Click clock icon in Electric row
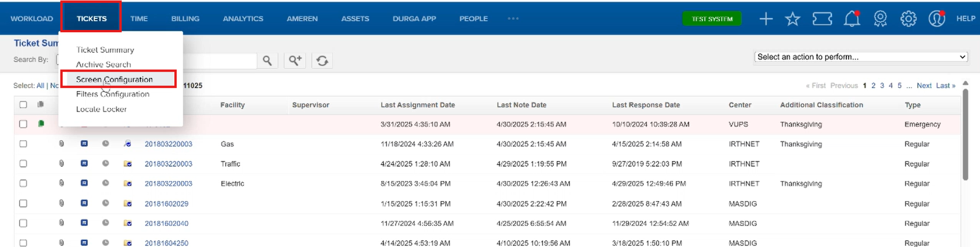This screenshot has height=247, width=980. [x=105, y=183]
